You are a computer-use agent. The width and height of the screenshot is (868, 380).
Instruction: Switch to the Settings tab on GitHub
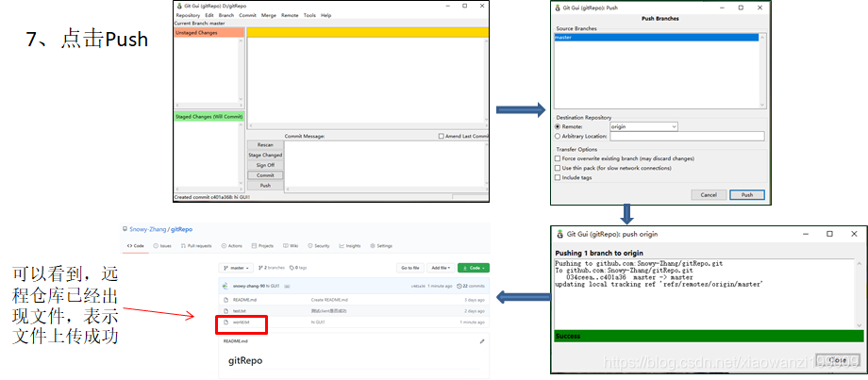(381, 245)
